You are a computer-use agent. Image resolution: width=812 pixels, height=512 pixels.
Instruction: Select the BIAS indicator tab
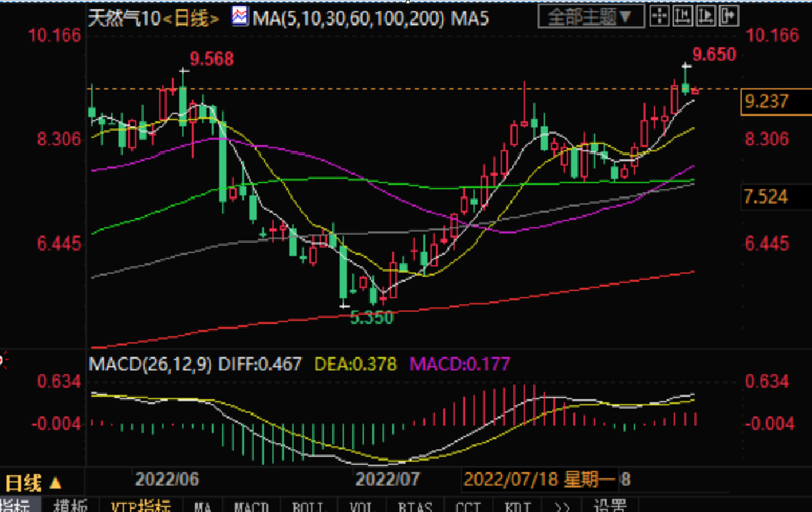pos(414,506)
